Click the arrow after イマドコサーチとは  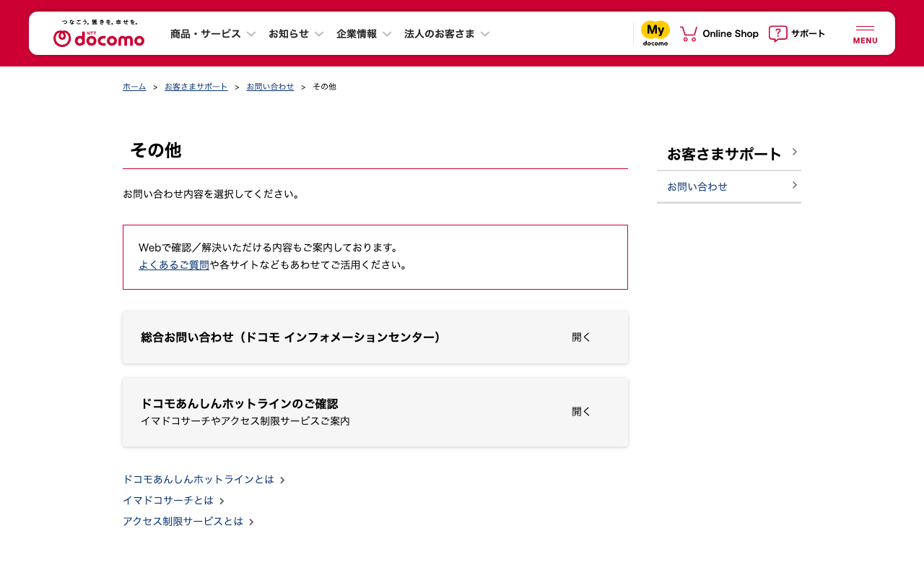pos(222,501)
